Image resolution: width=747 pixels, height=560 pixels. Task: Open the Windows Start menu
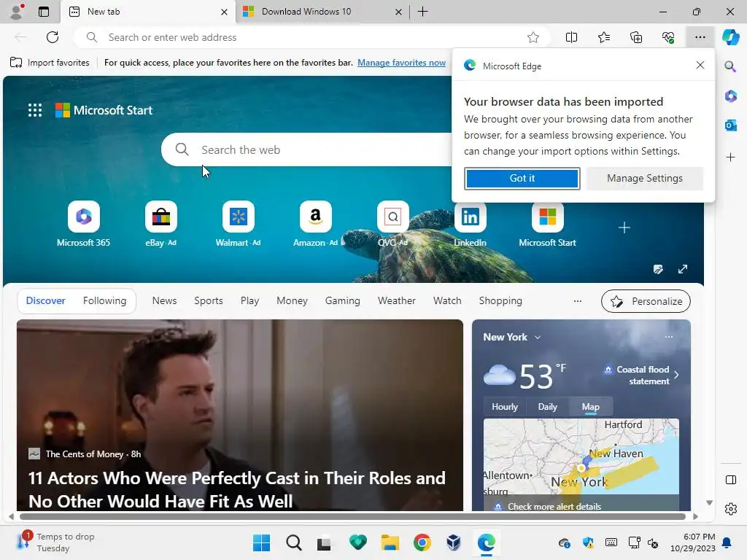click(x=261, y=542)
